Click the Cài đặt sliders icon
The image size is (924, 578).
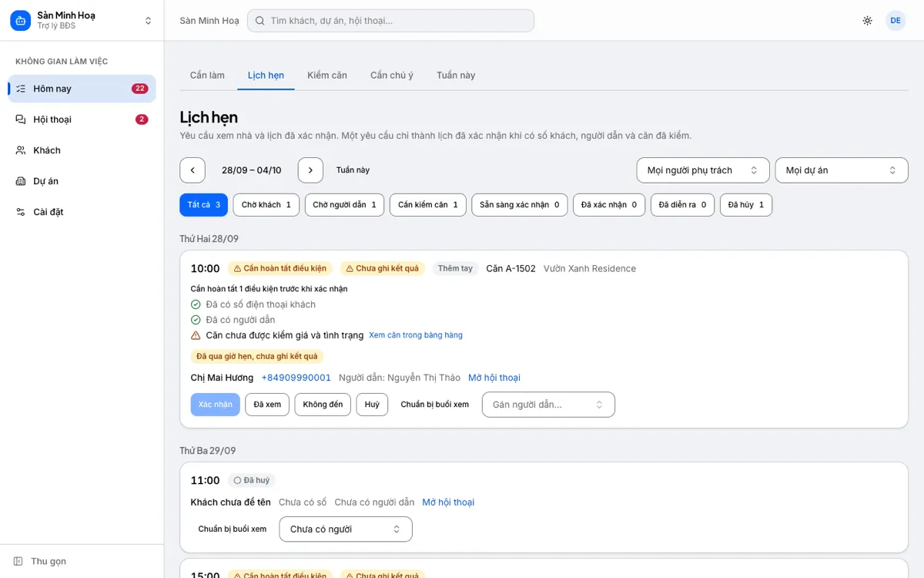pos(21,212)
